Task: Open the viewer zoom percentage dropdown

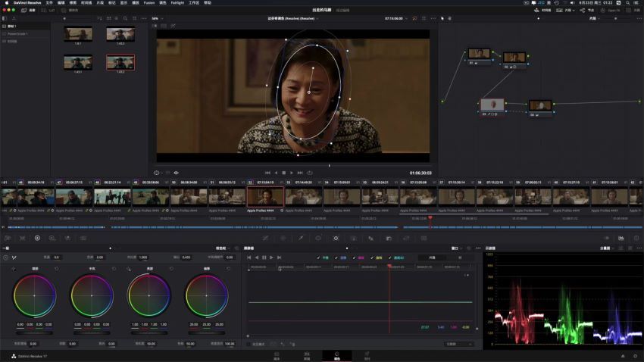Action: [x=158, y=18]
